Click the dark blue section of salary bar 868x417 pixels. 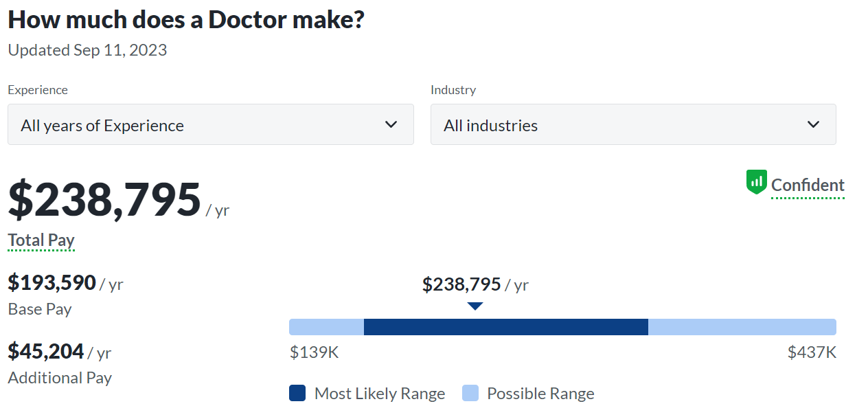(x=505, y=327)
